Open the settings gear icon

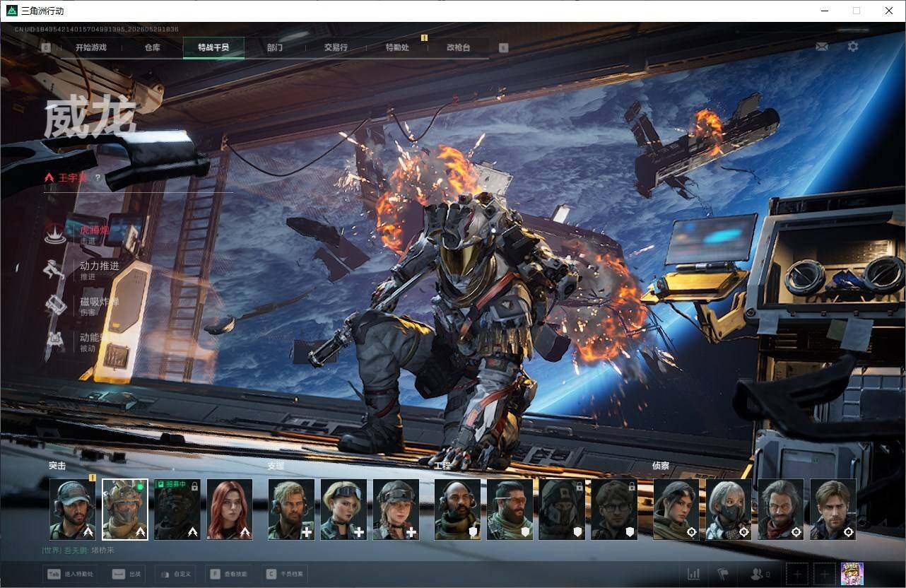click(x=853, y=47)
